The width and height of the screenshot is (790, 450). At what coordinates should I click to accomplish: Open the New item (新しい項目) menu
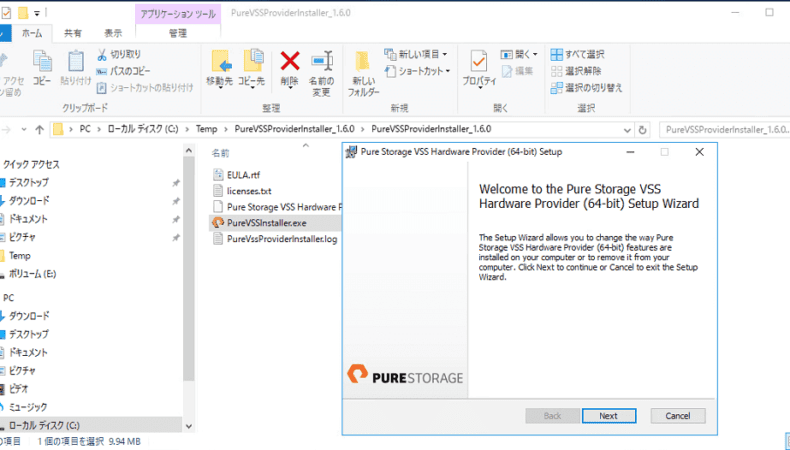416,54
